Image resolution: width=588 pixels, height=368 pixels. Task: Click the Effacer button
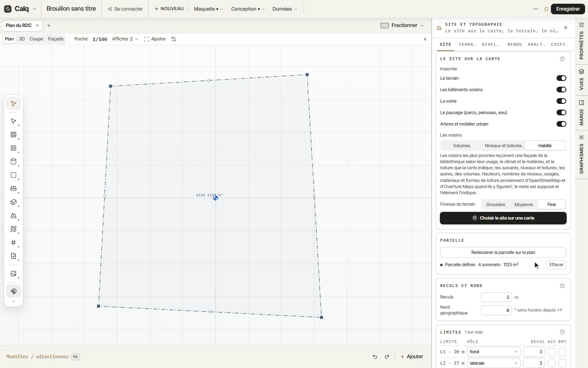pos(556,265)
